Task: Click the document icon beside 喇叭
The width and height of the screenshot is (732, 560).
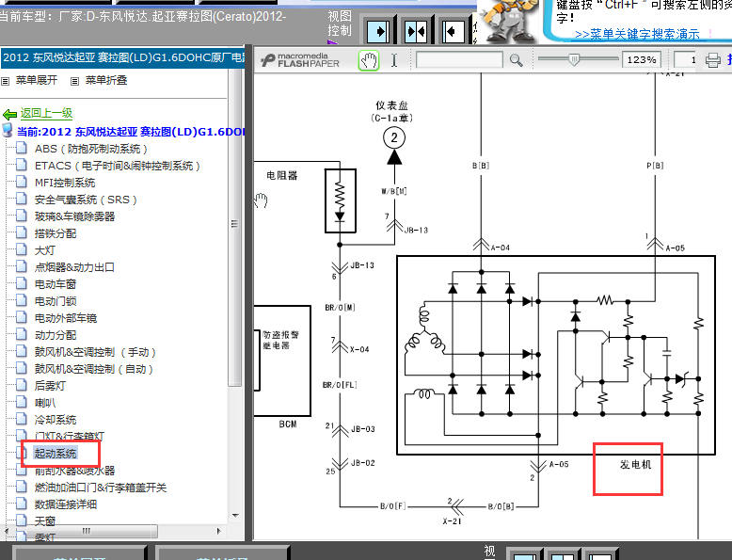Action: click(x=22, y=402)
